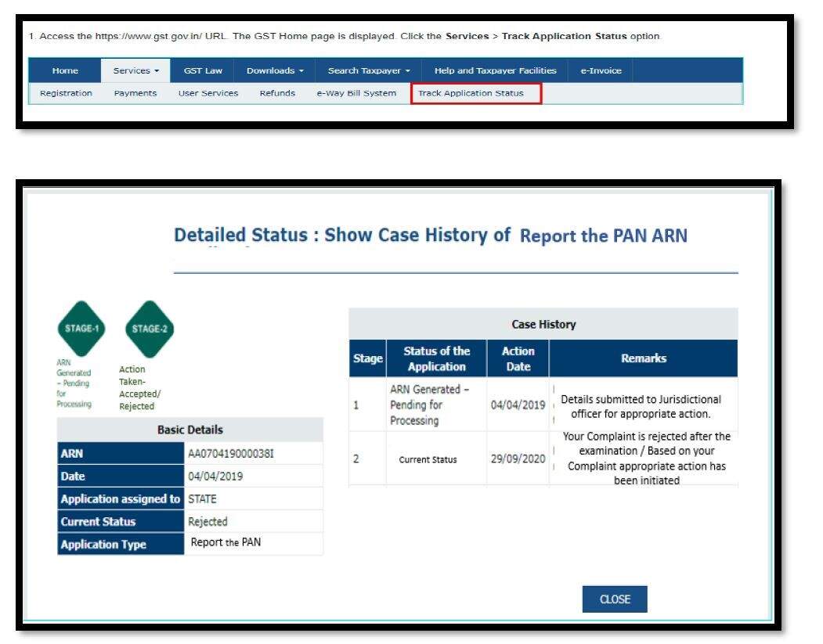Click the Refunds submenu link
Screen dimensions: 823x644
pyautogui.click(x=277, y=93)
